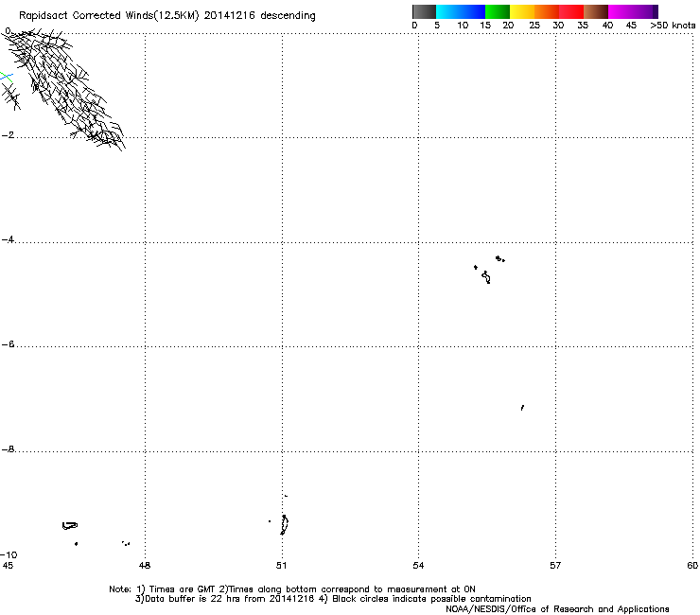Click the plot title 'Rapidscat Corrected Winds(12.5KM)'
The image size is (700, 615).
[x=109, y=15]
